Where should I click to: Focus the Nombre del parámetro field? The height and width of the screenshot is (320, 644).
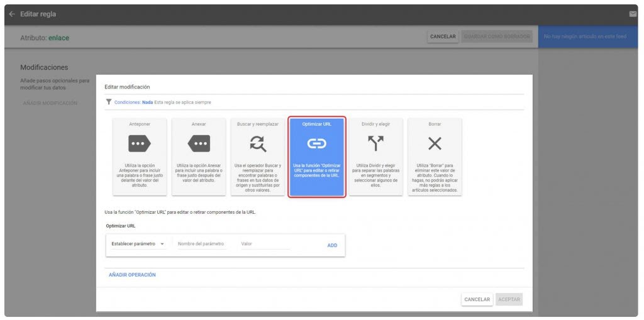coord(201,244)
